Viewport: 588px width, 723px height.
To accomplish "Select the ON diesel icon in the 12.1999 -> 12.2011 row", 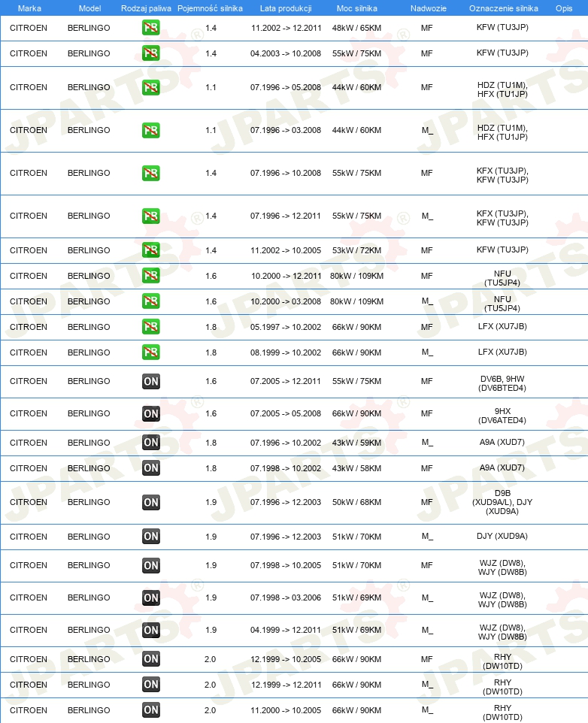I will 151,684.
